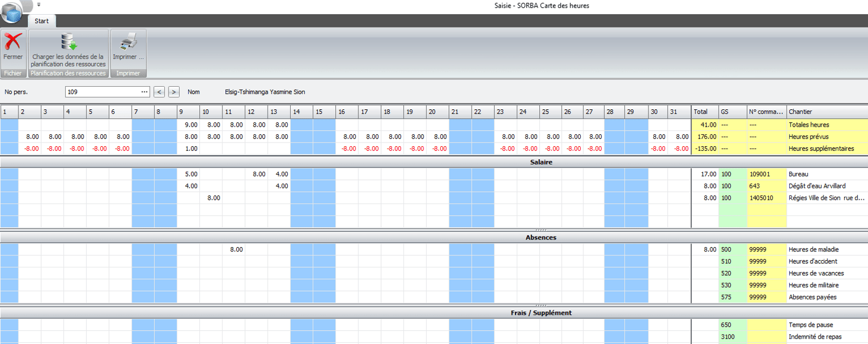Select the 17.00 total in Bureau row
This screenshot has width=868, height=344.
(x=705, y=174)
